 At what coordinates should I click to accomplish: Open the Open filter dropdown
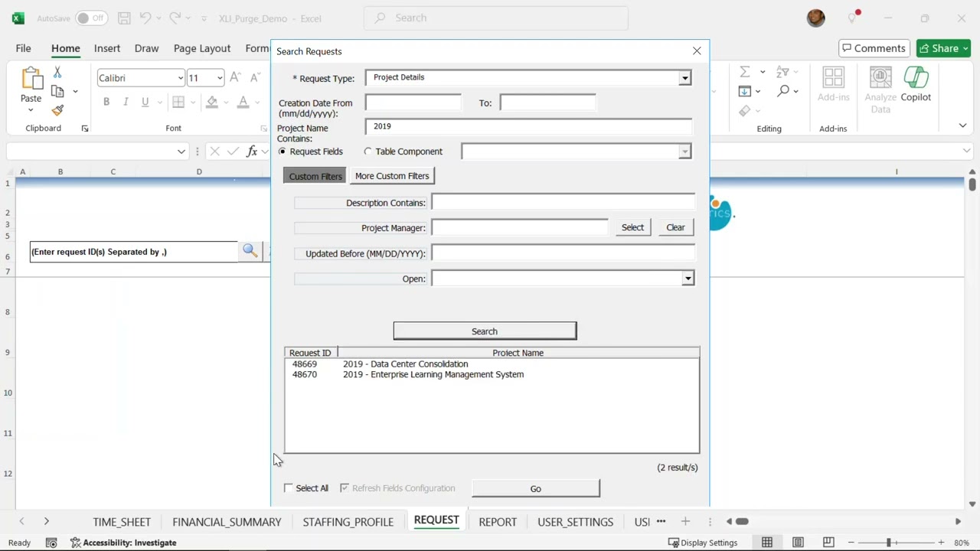pos(688,279)
